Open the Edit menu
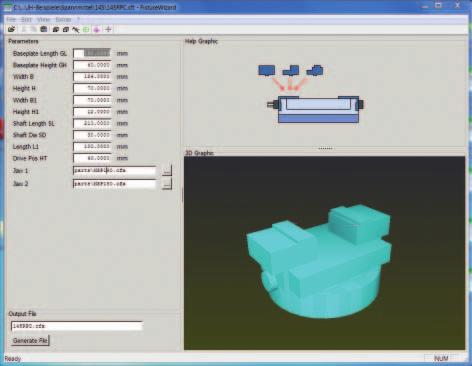Image resolution: width=472 pixels, height=366 pixels. point(26,19)
